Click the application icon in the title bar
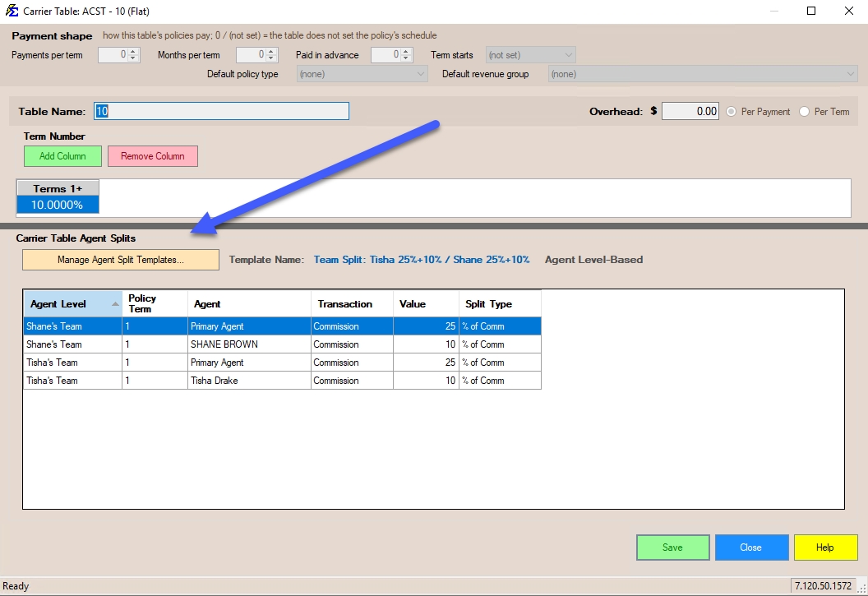Image resolution: width=868 pixels, height=596 pixels. tap(12, 11)
